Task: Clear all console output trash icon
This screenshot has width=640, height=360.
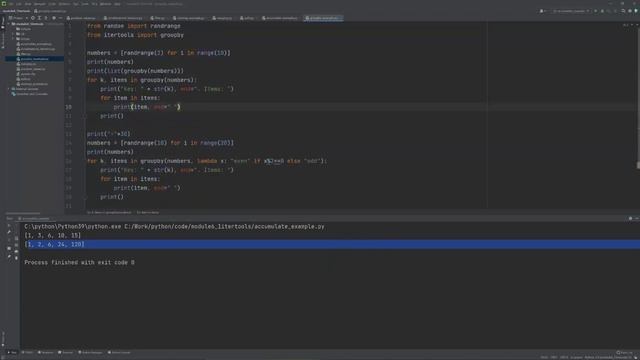Action: tap(16, 258)
